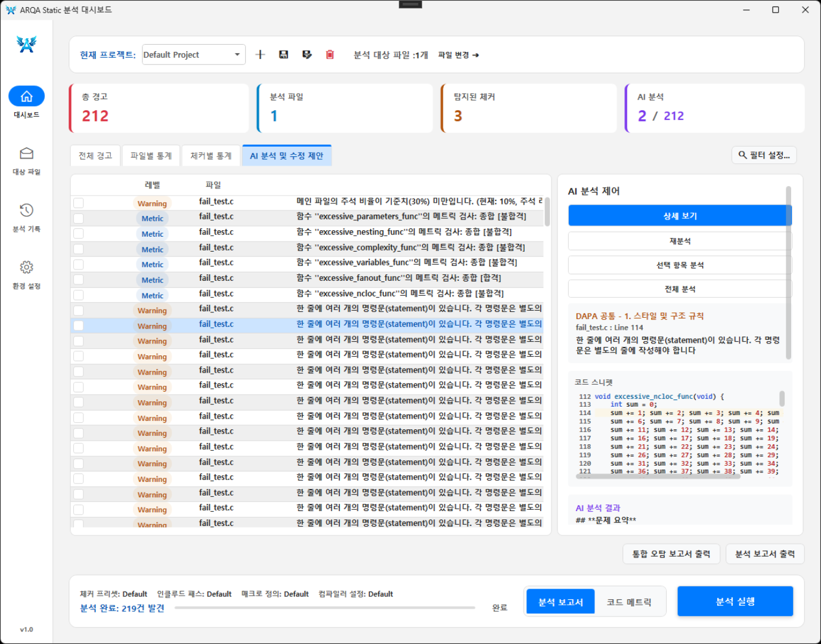
Task: Click the 총 경고 212 summary card
Action: coord(159,108)
